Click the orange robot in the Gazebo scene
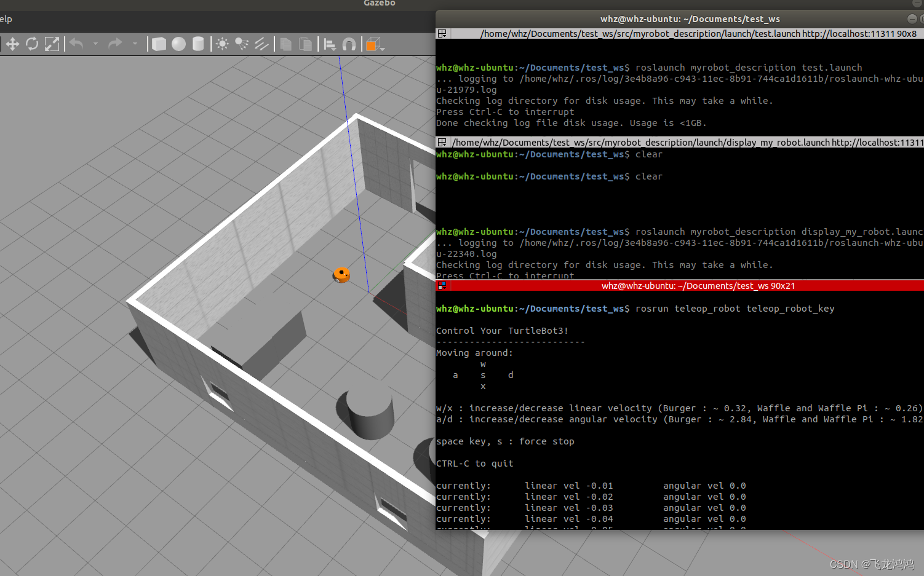The height and width of the screenshot is (576, 924). click(x=341, y=275)
